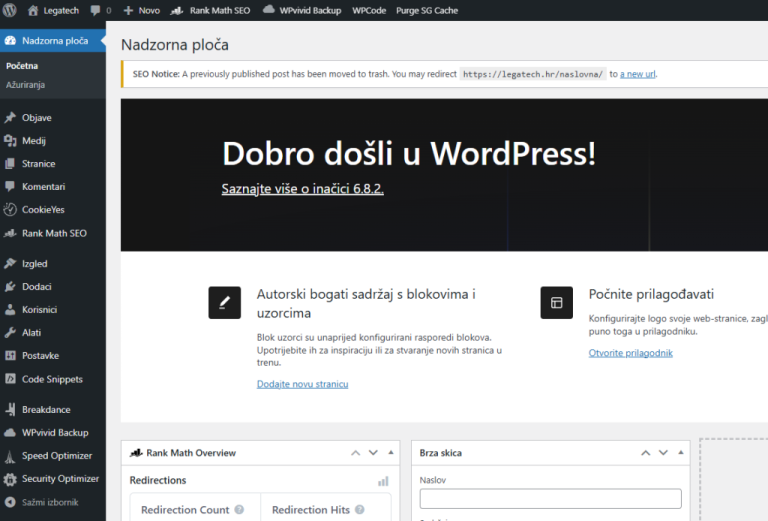The image size is (768, 521).
Task: Click the Izgled paintbrush icon
Action: (10, 263)
